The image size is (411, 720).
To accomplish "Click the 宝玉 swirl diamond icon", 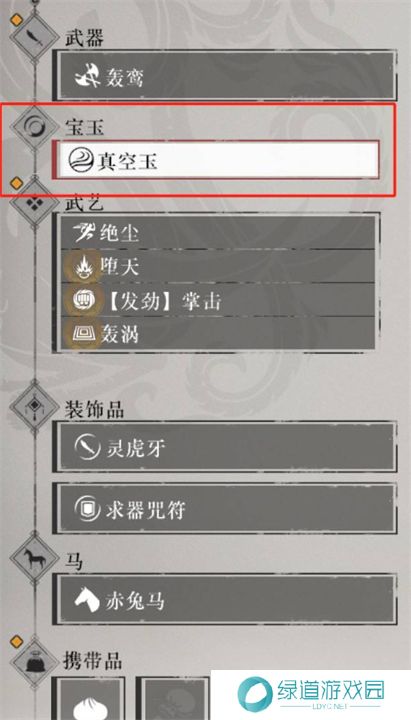I will (x=34, y=126).
